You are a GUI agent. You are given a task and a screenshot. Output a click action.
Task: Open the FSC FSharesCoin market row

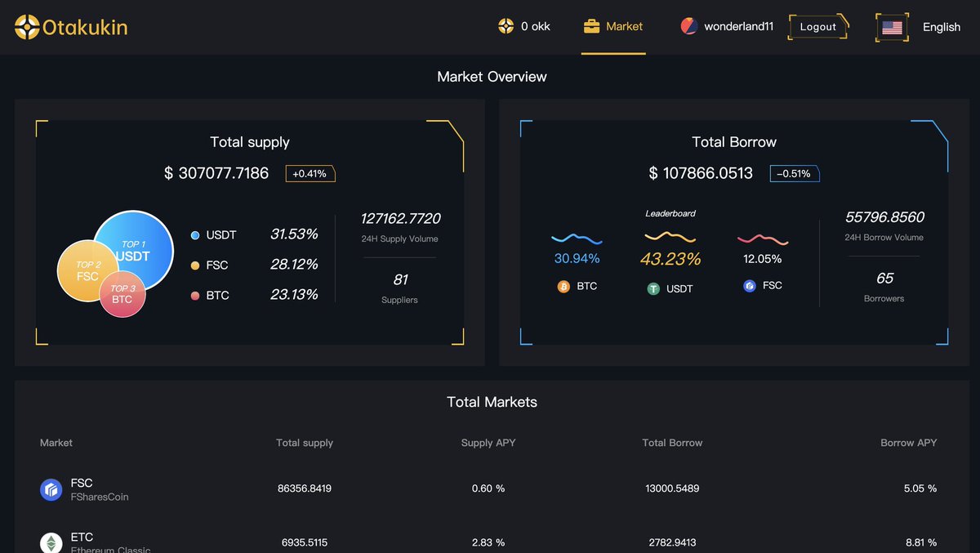click(x=490, y=489)
